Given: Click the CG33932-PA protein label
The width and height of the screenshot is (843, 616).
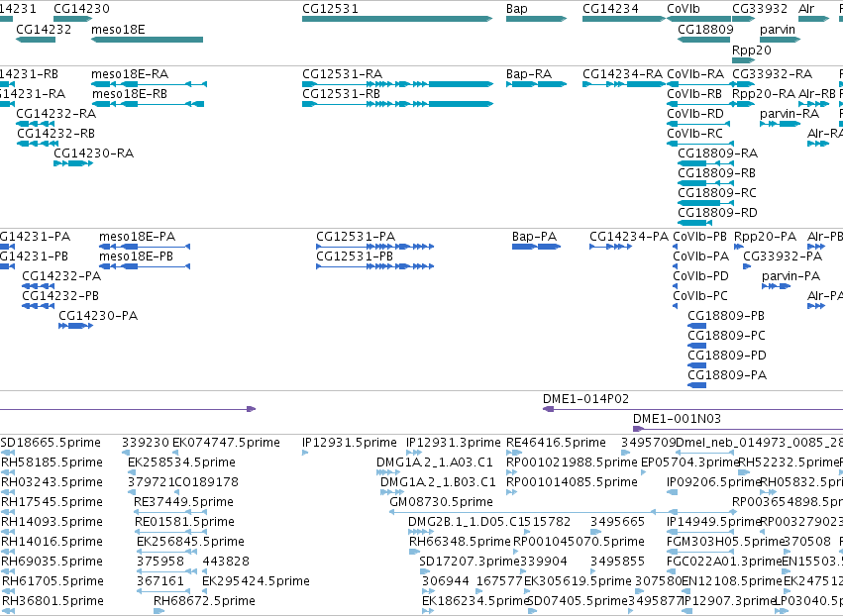Looking at the screenshot, I should (x=783, y=257).
